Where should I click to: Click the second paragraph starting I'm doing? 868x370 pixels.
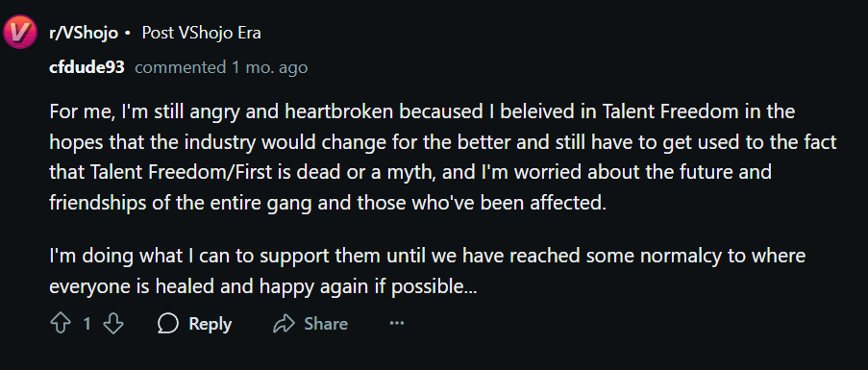point(427,272)
